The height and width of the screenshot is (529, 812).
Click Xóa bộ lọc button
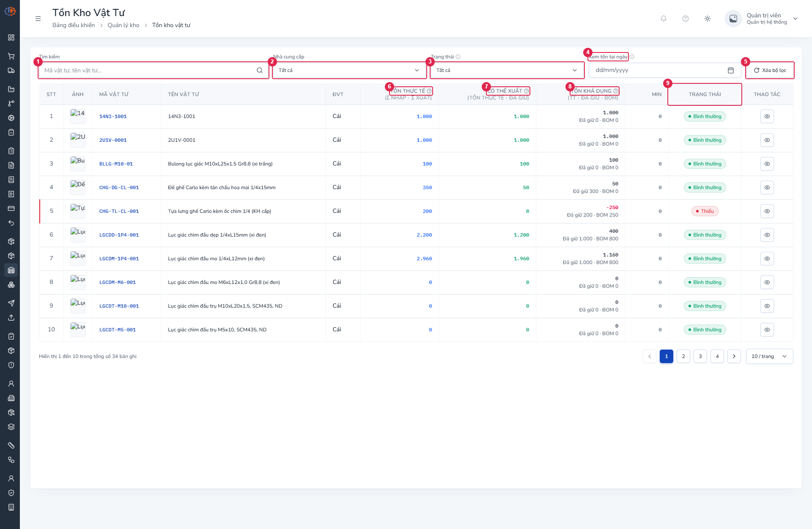pyautogui.click(x=770, y=70)
